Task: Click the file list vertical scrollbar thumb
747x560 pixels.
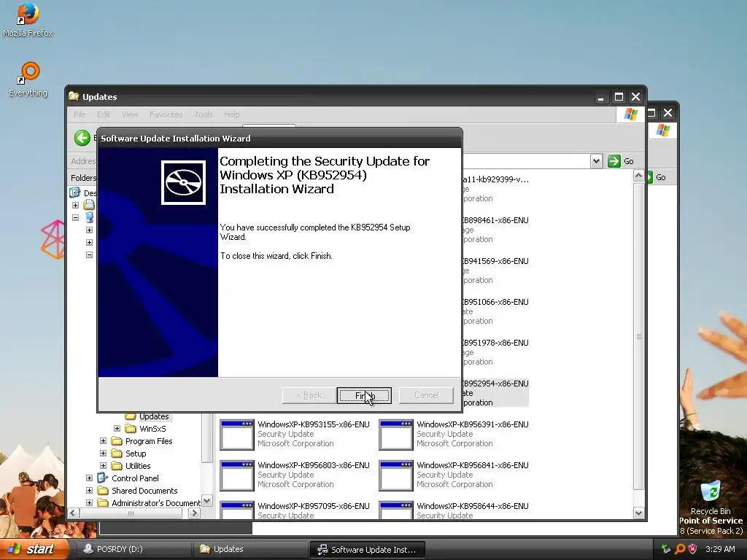Action: (638, 336)
